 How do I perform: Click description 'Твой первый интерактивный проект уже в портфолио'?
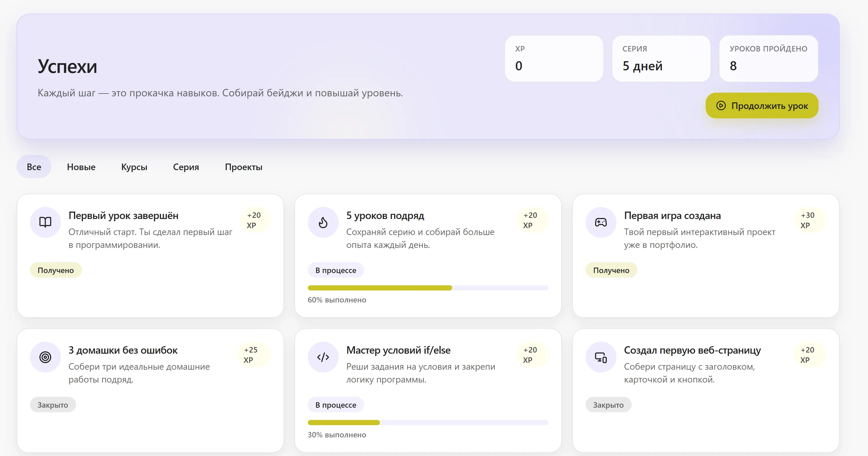click(x=700, y=238)
